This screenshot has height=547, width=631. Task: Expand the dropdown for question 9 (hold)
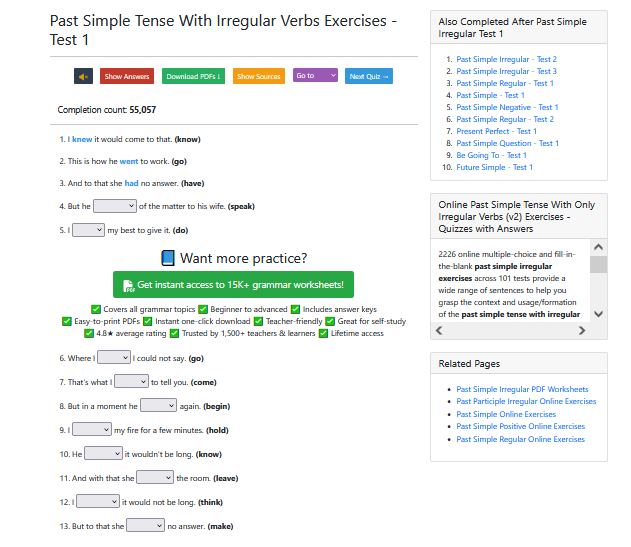pos(92,429)
